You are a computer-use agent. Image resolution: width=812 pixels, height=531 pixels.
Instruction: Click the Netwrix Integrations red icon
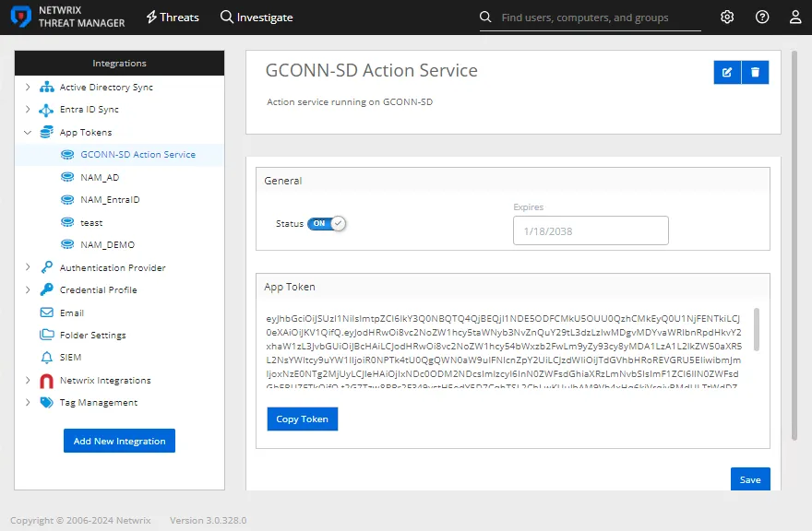tap(47, 381)
